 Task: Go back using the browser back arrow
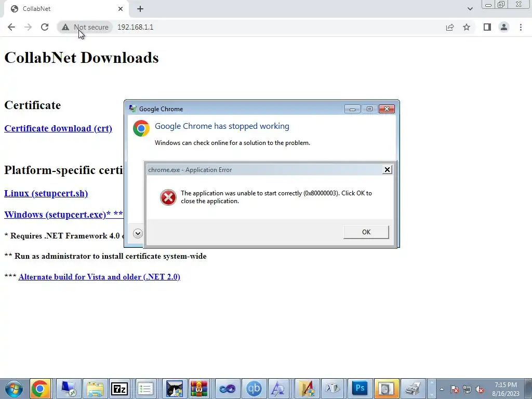point(11,27)
